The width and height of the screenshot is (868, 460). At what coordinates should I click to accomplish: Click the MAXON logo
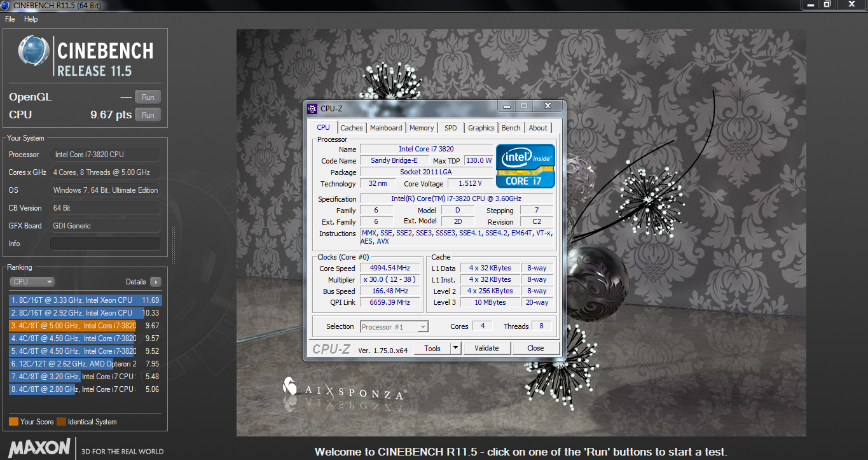39,447
